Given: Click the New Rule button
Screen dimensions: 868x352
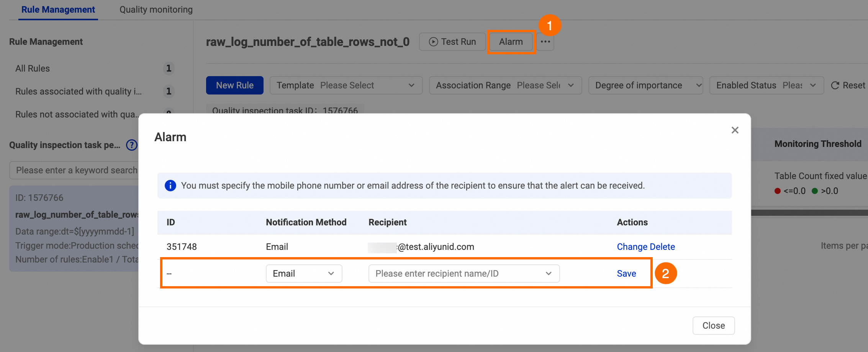Looking at the screenshot, I should (234, 85).
